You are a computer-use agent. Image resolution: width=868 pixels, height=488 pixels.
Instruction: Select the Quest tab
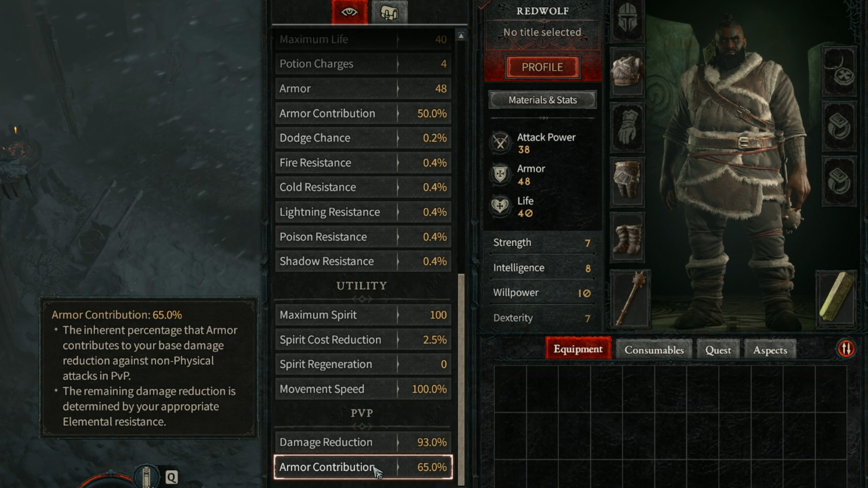click(x=718, y=349)
